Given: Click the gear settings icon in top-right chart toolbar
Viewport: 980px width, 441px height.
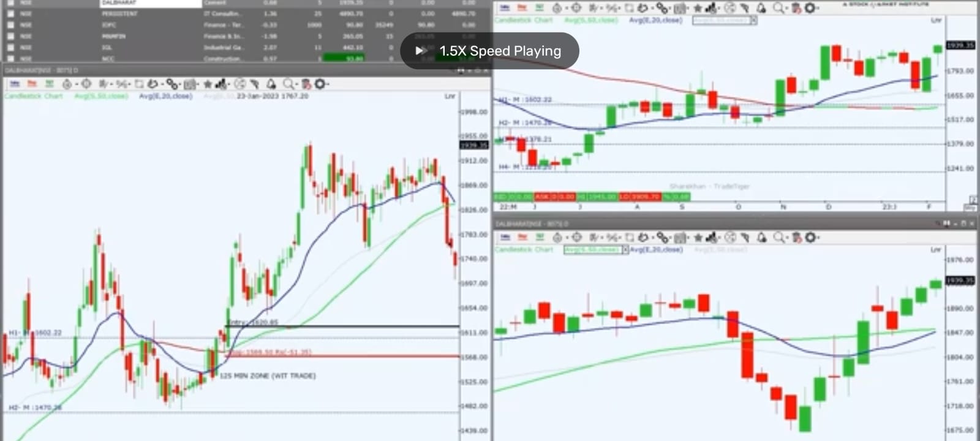Looking at the screenshot, I should (810, 8).
